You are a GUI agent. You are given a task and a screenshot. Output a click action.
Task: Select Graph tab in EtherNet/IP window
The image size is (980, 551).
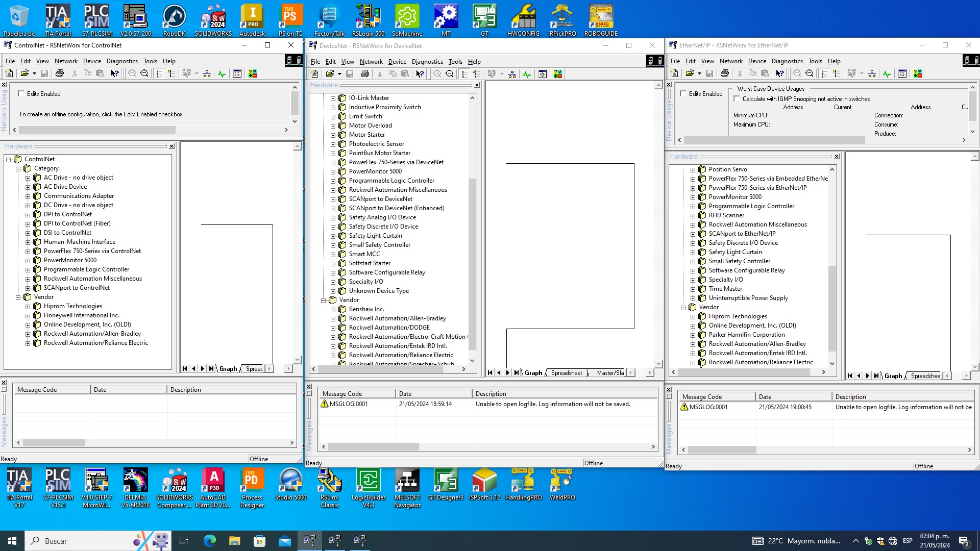pos(893,376)
